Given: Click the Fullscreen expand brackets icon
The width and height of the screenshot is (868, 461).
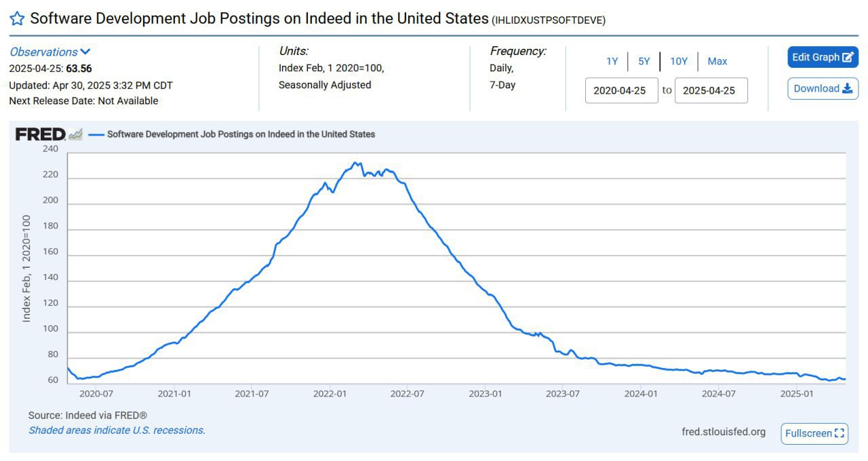Looking at the screenshot, I should click(x=840, y=433).
